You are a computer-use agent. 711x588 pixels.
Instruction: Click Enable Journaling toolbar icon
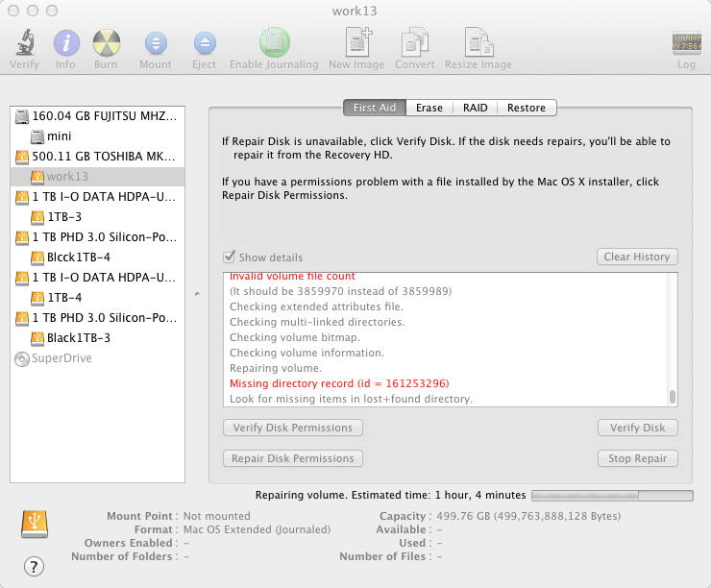(x=275, y=42)
